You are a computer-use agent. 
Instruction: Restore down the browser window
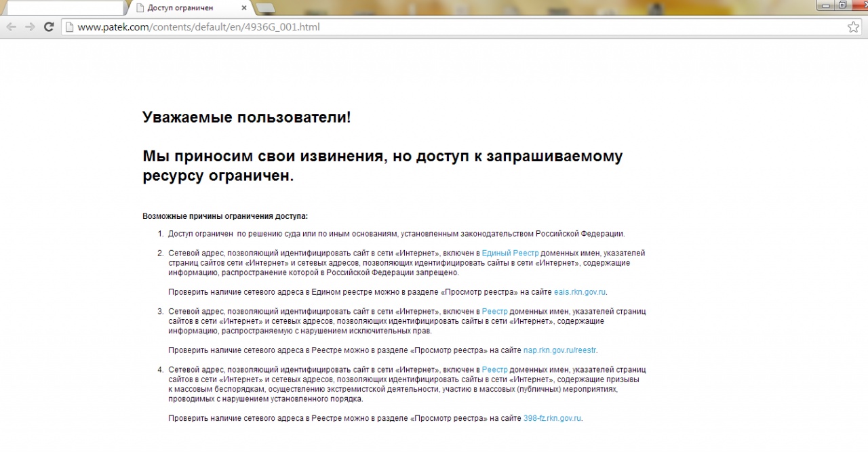842,5
